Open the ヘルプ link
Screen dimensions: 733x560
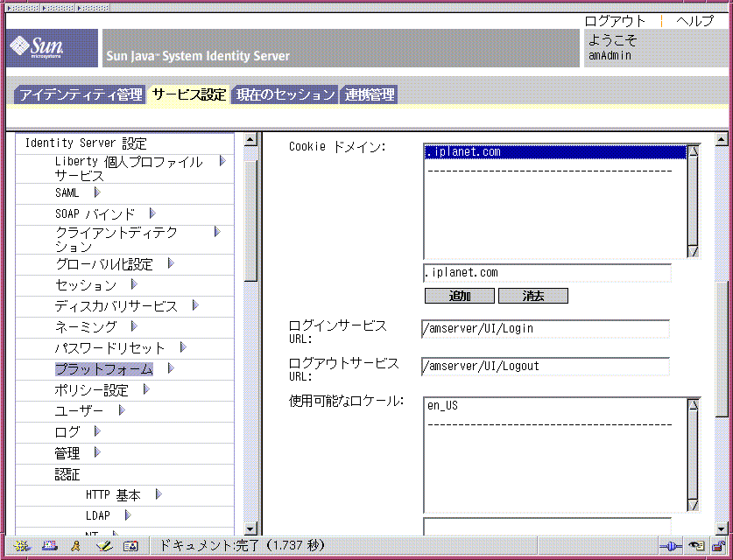tap(695, 21)
